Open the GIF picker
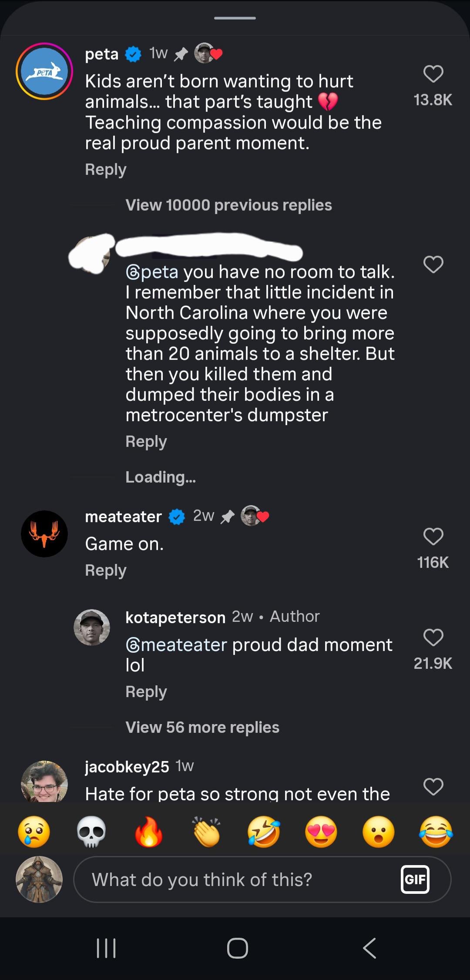470x980 pixels. click(x=415, y=879)
